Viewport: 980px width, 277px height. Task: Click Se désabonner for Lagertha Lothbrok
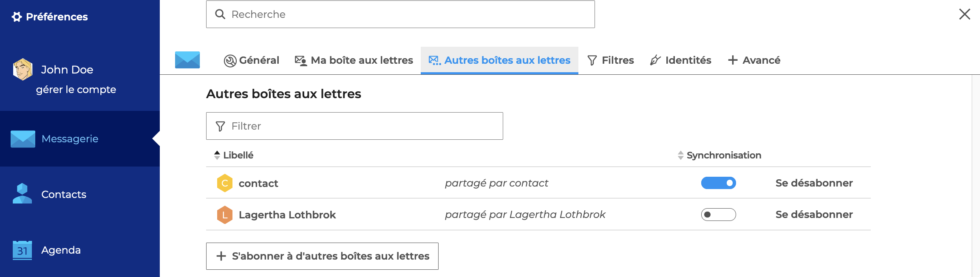click(x=814, y=215)
